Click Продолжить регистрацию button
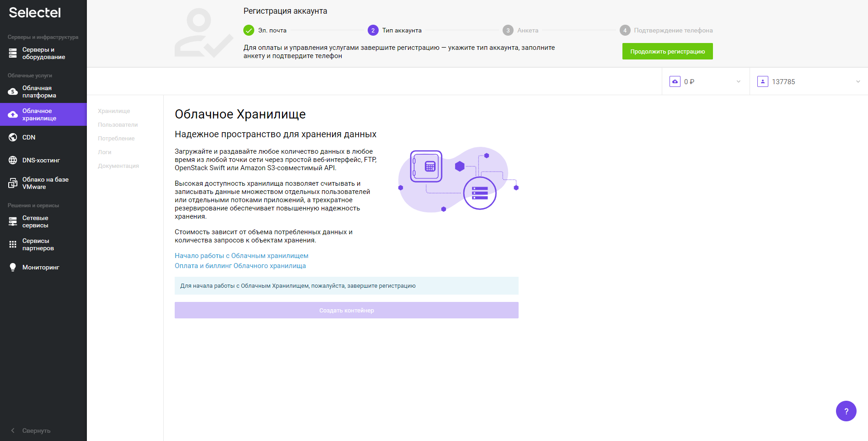The height and width of the screenshot is (441, 868). pyautogui.click(x=667, y=51)
